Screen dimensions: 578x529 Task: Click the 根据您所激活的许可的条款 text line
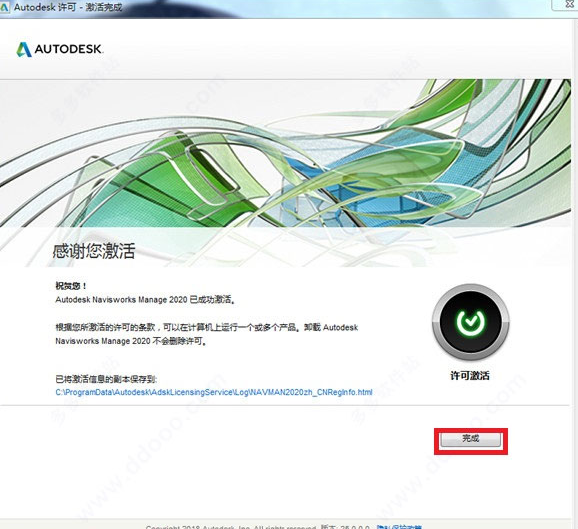[206, 327]
